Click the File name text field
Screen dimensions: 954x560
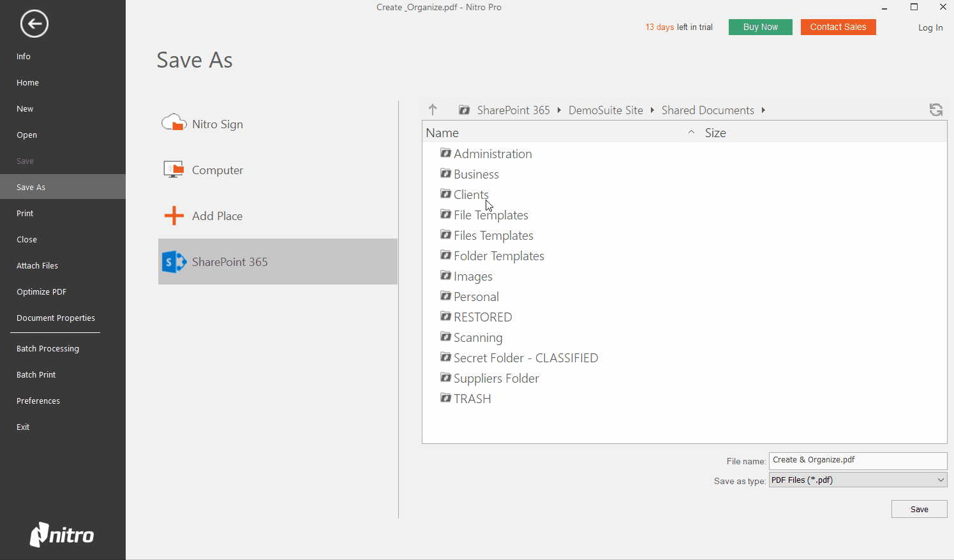click(x=858, y=460)
